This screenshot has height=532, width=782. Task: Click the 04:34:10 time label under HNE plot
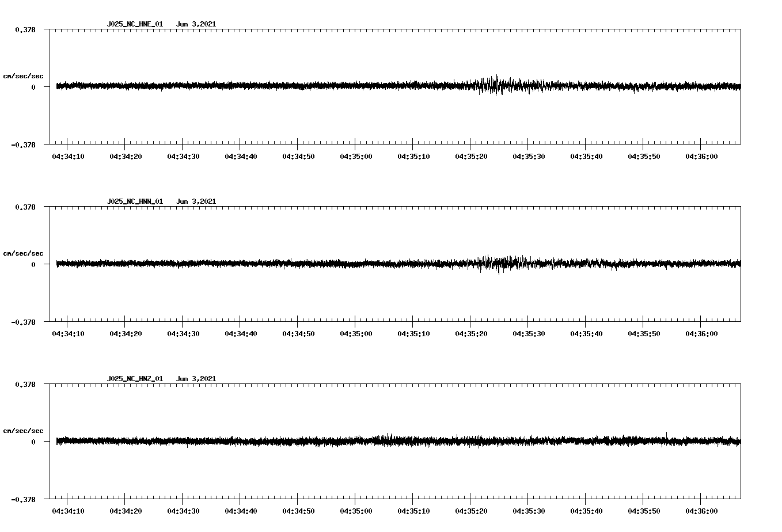pos(68,157)
